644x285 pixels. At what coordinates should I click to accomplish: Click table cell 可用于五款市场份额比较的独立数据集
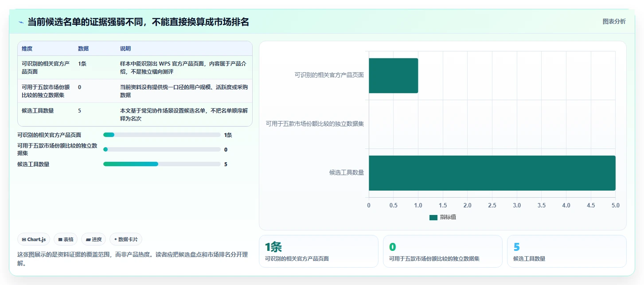tap(46, 91)
